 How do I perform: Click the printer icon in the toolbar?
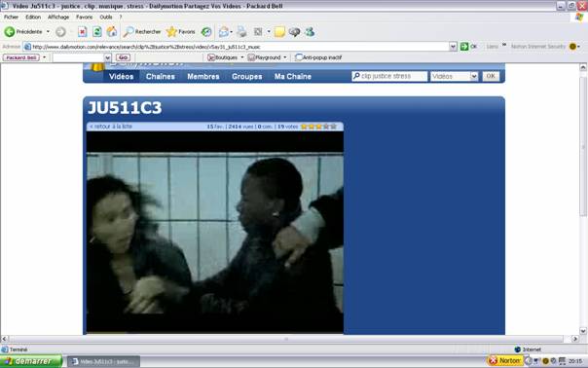[241, 32]
